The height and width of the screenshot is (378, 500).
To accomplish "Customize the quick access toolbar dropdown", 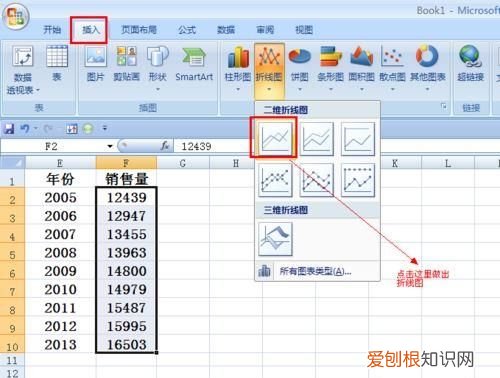I will click(x=105, y=128).
